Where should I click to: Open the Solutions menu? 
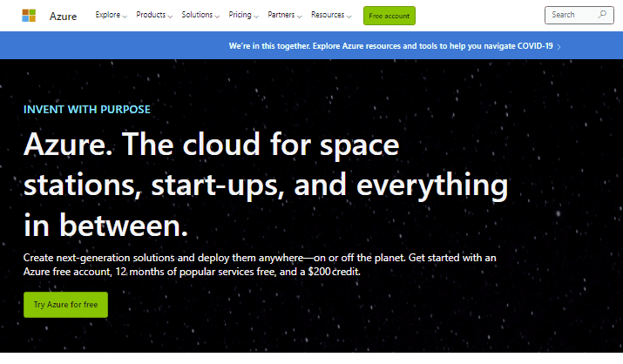pyautogui.click(x=200, y=15)
